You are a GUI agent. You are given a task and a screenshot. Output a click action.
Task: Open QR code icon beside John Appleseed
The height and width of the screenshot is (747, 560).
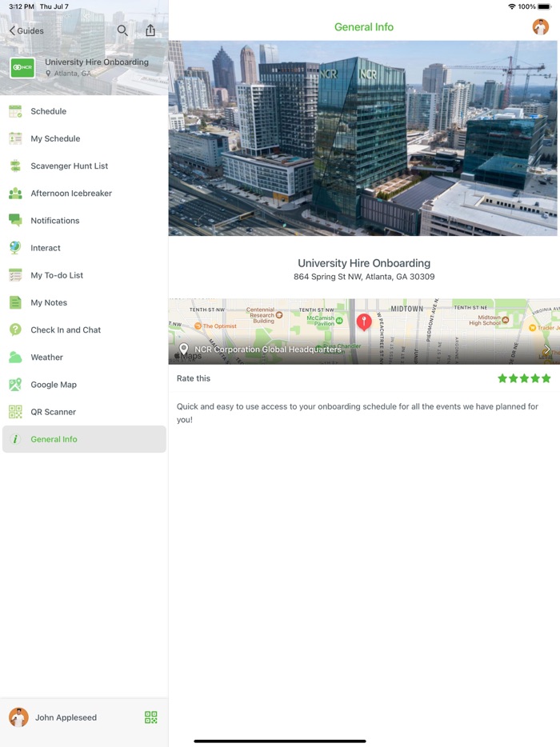click(x=150, y=717)
